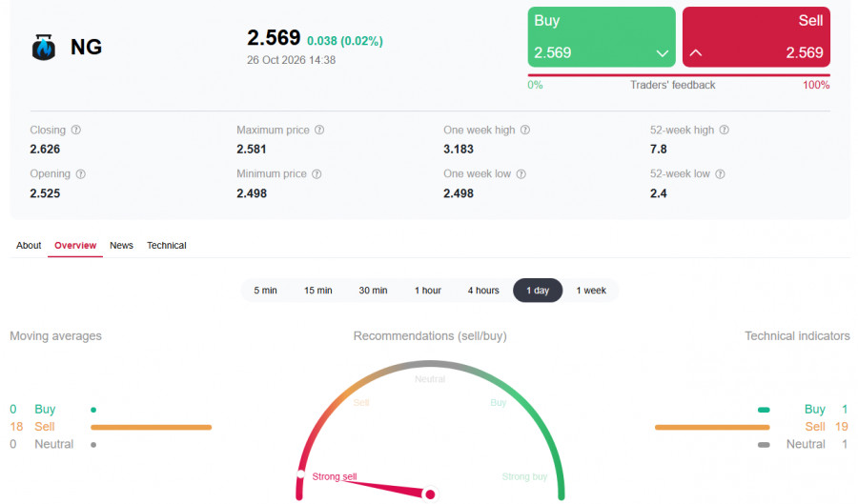Click the NG natural gas flame icon
This screenshot has width=858, height=504.
click(44, 47)
